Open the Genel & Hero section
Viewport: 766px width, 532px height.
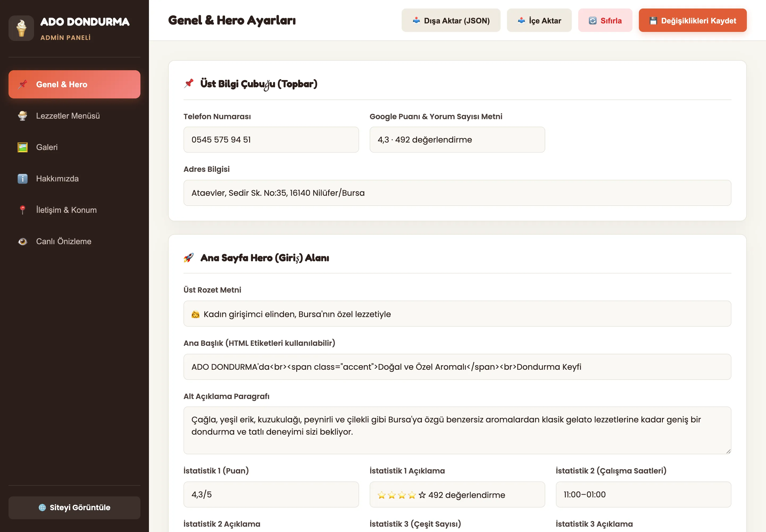[74, 84]
